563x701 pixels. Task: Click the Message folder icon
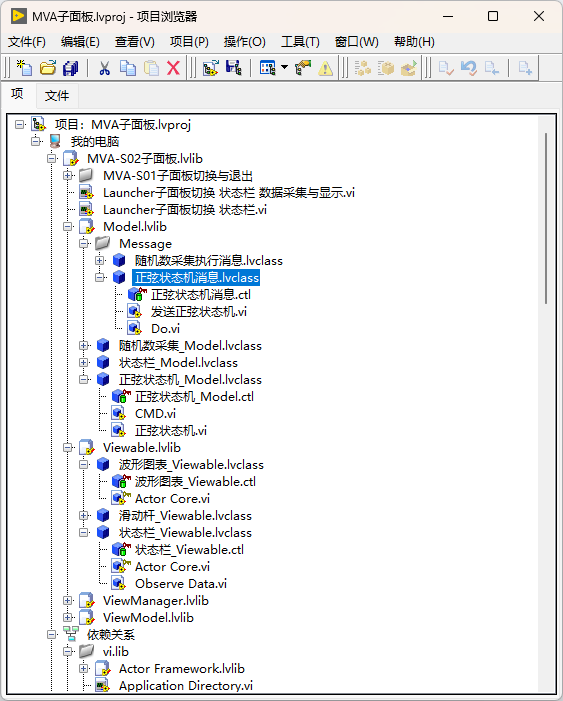[x=103, y=243]
